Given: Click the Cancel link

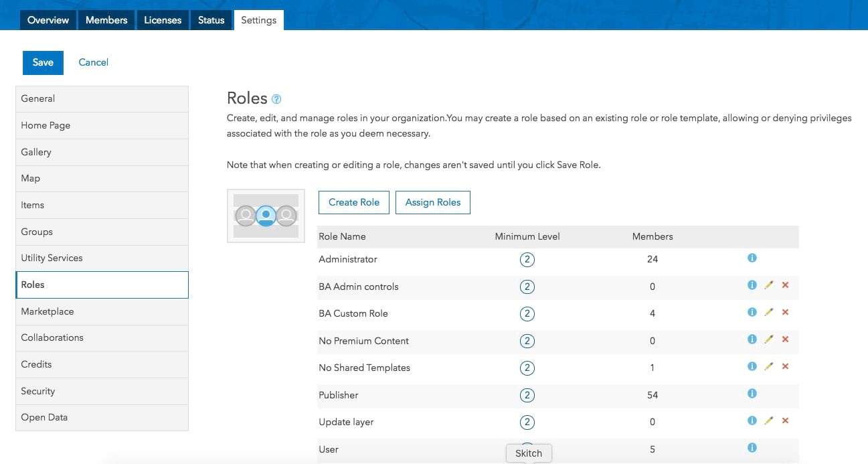Looking at the screenshot, I should tap(93, 62).
